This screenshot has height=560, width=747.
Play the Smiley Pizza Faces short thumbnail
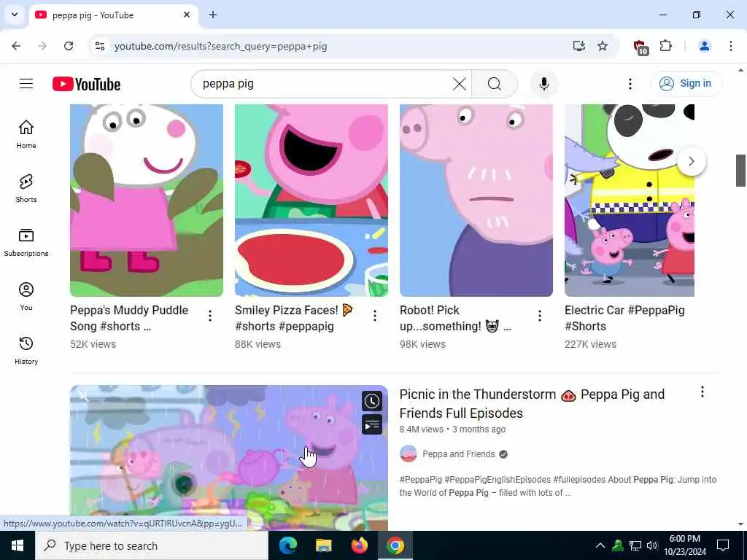[311, 200]
